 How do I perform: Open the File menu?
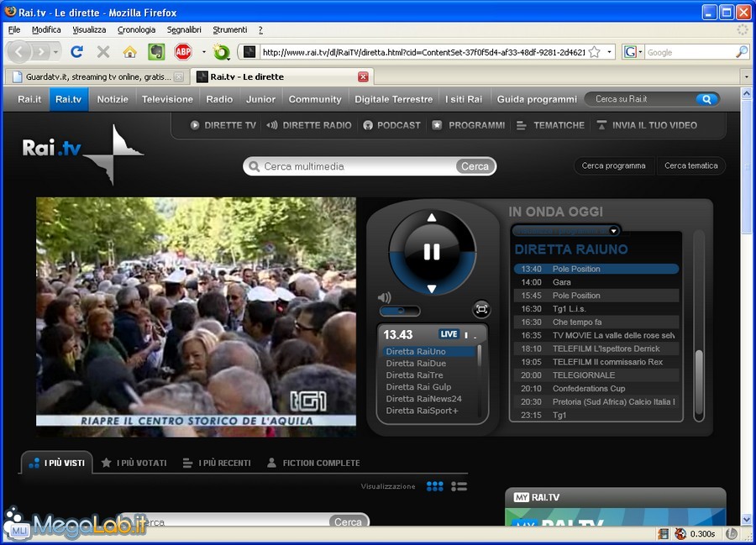click(14, 30)
